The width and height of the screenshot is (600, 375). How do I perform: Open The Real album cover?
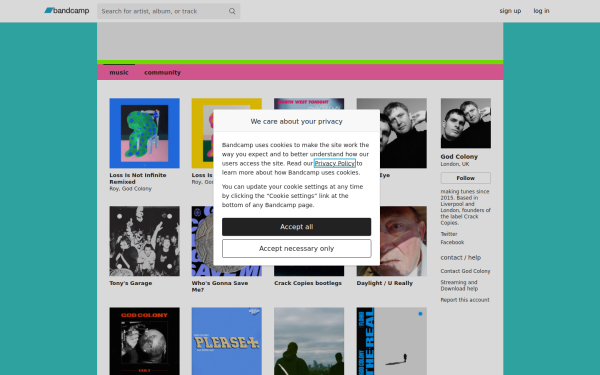392,341
